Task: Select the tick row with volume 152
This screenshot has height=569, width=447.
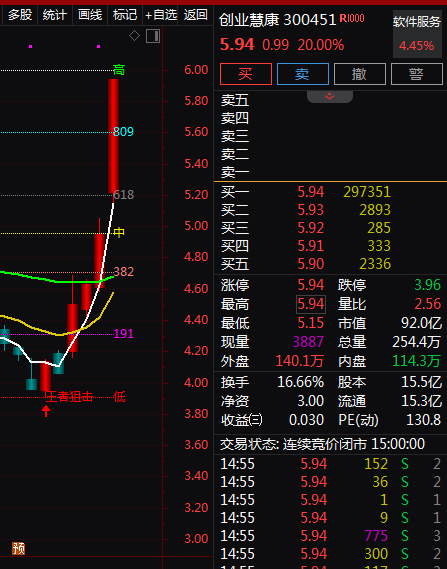Action: click(x=331, y=464)
